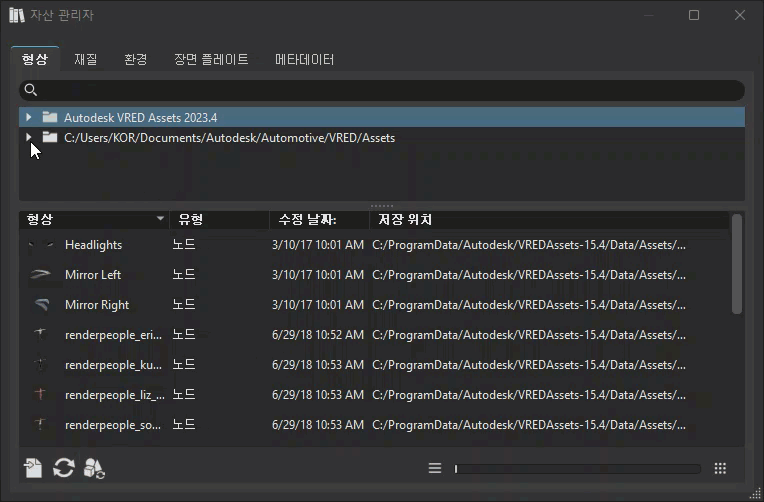Switch to list view icon
The height and width of the screenshot is (502, 764).
point(435,468)
